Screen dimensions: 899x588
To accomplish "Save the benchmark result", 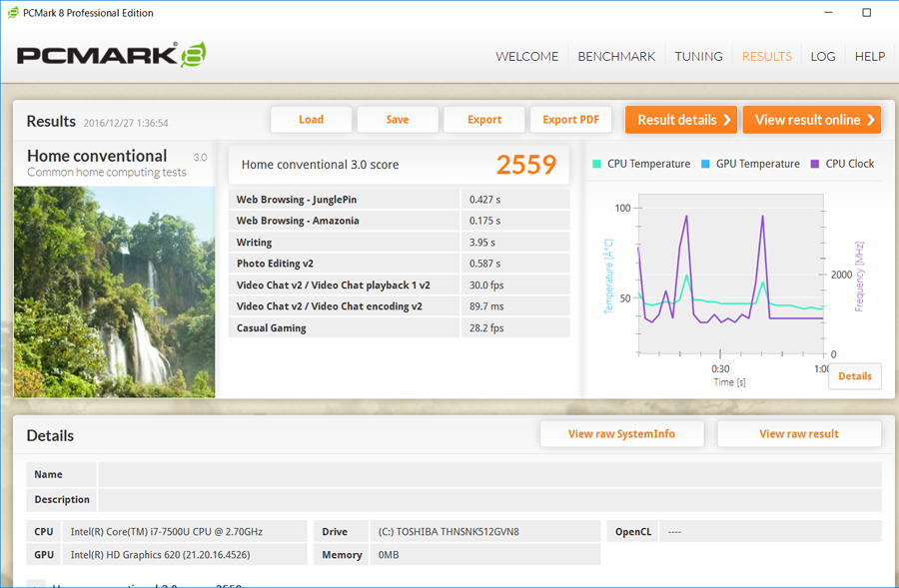I will click(x=398, y=120).
